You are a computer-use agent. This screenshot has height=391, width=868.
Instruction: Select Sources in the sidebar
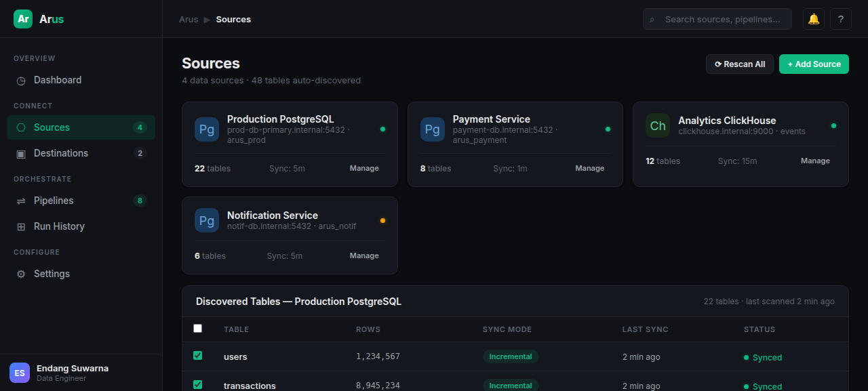81,127
